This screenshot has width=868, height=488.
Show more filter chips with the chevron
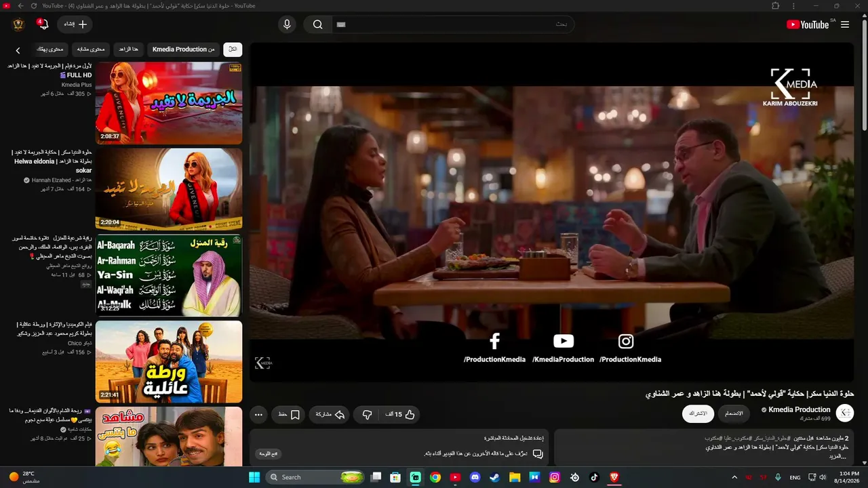click(18, 49)
